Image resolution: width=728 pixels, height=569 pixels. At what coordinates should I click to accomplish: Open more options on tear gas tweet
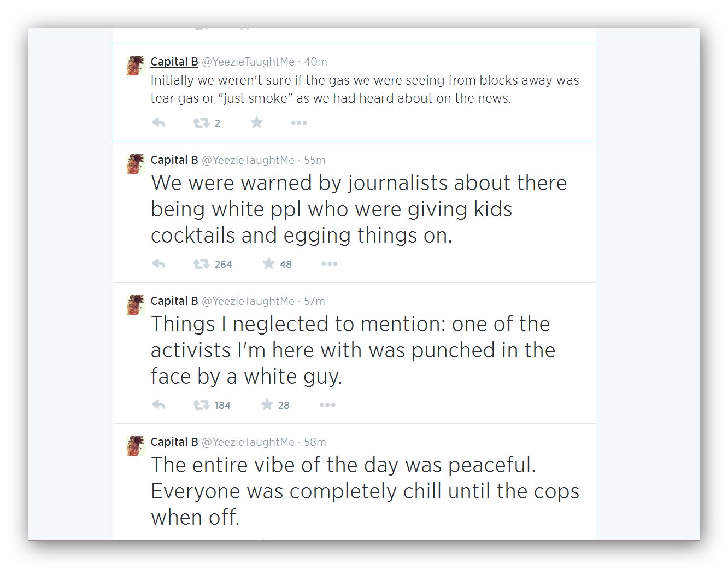coord(299,123)
